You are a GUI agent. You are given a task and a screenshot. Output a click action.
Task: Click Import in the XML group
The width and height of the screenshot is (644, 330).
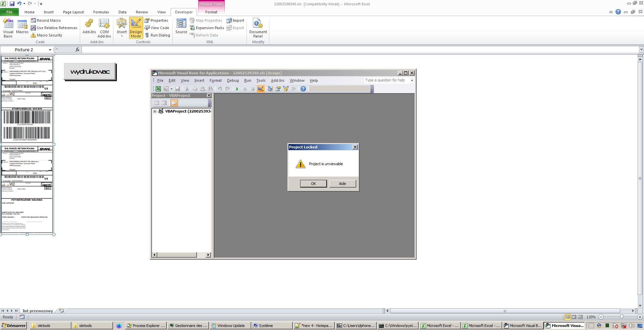coord(235,20)
